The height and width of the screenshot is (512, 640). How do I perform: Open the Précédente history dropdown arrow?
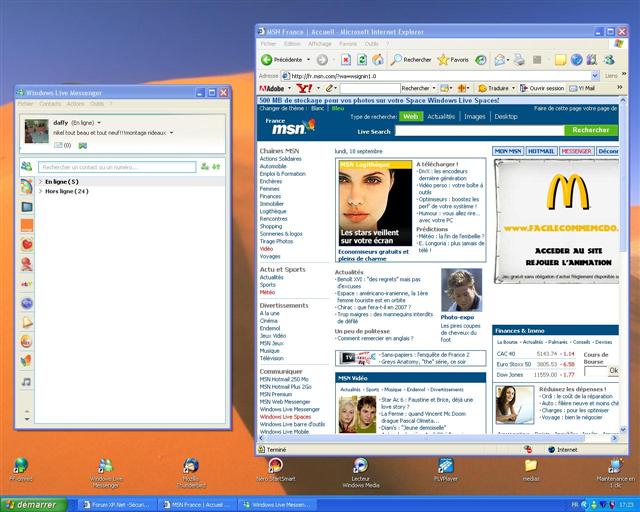[308, 60]
